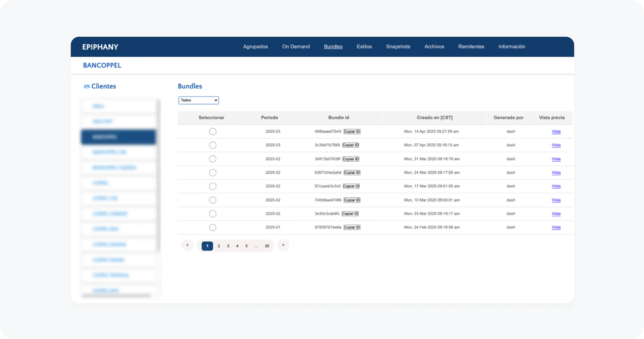
Task: Select the radio button for bundle 97caaeb3c3c0
Action: click(213, 186)
